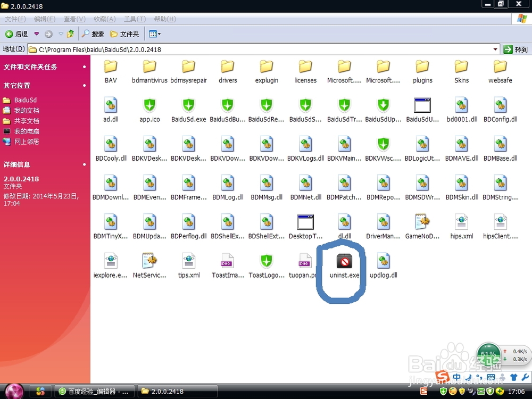Select the BaiduSd.exe shield icon
This screenshot has height=399, width=532.
coord(189,105)
